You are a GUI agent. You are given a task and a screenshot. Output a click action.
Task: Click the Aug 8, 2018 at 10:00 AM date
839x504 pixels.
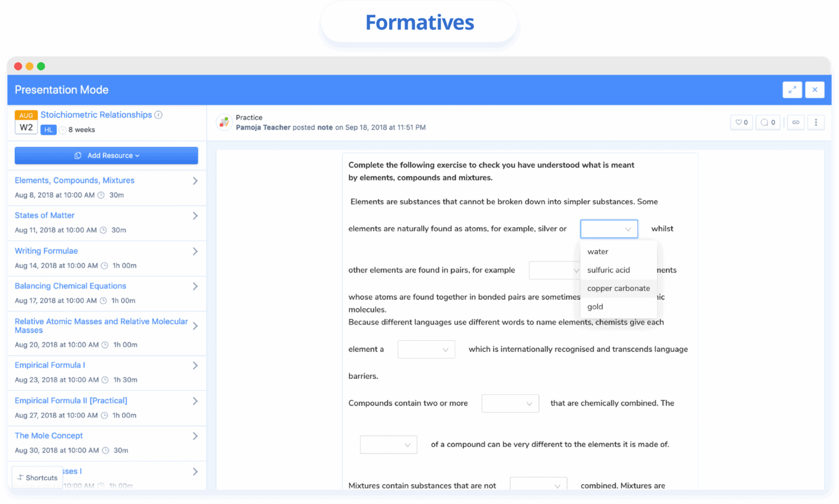coord(55,195)
